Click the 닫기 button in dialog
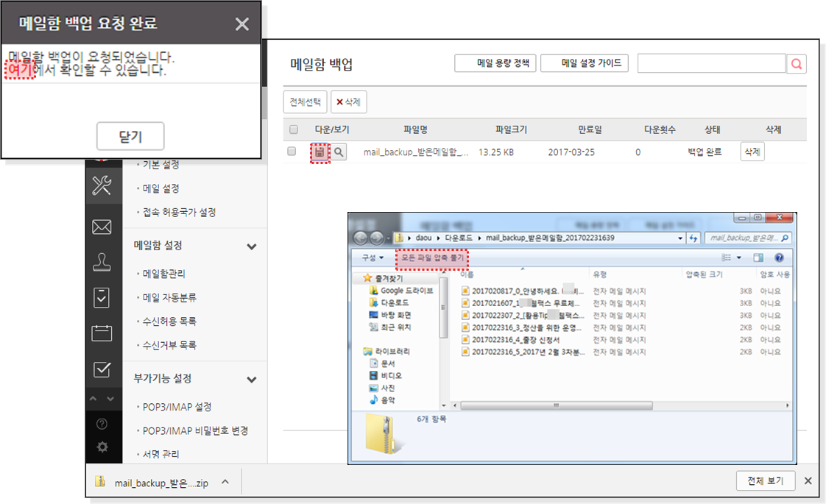Viewport: 826px width, 504px height. coord(130,136)
